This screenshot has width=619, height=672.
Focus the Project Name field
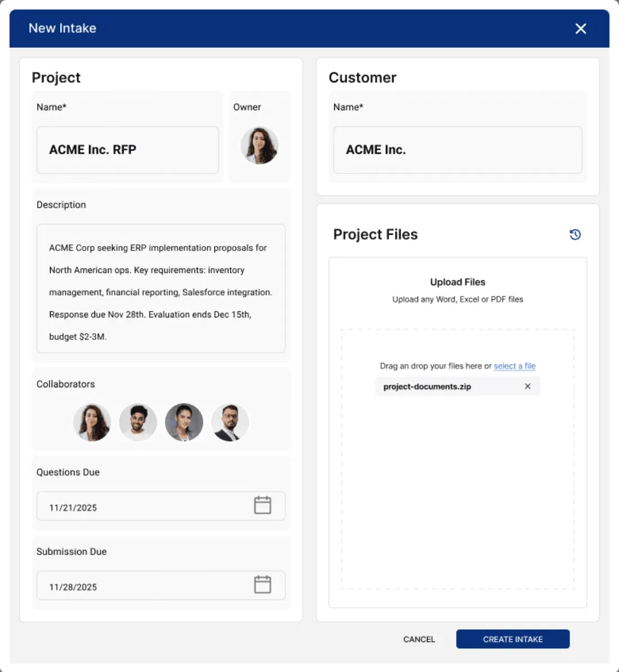[128, 150]
